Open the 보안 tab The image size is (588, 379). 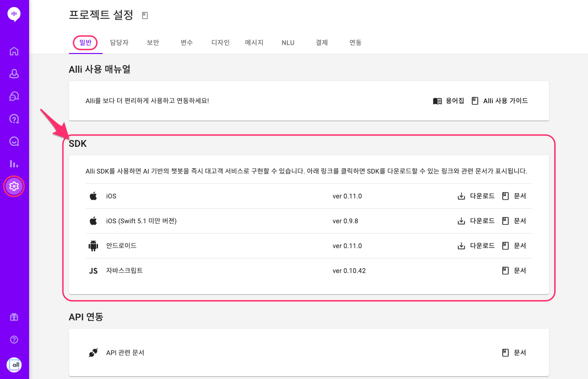click(x=153, y=43)
